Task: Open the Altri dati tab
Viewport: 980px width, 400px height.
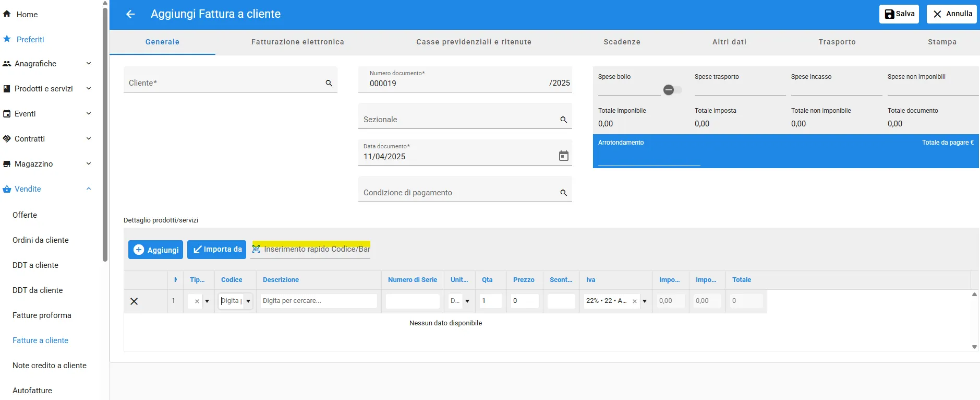Action: (x=729, y=42)
